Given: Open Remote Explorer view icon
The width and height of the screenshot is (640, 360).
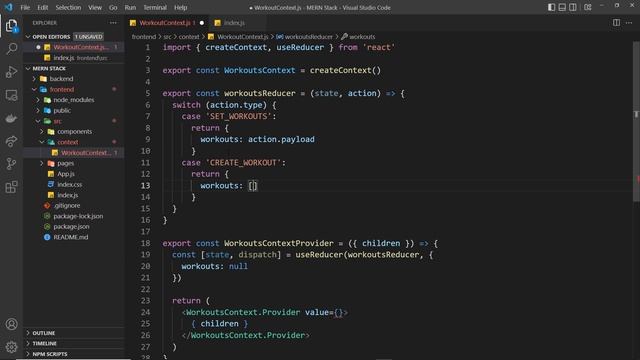Looking at the screenshot, I should click(x=11, y=95).
